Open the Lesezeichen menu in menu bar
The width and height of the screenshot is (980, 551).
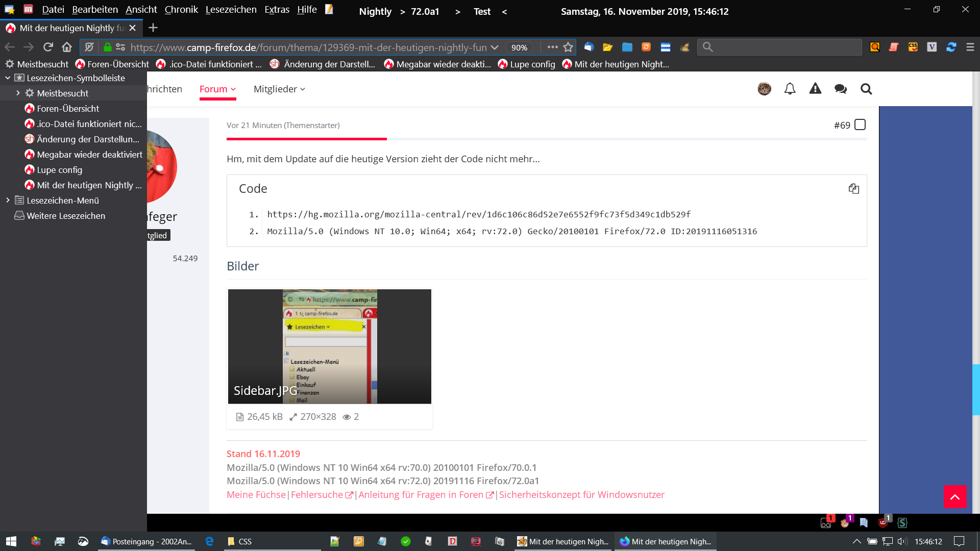coord(231,10)
